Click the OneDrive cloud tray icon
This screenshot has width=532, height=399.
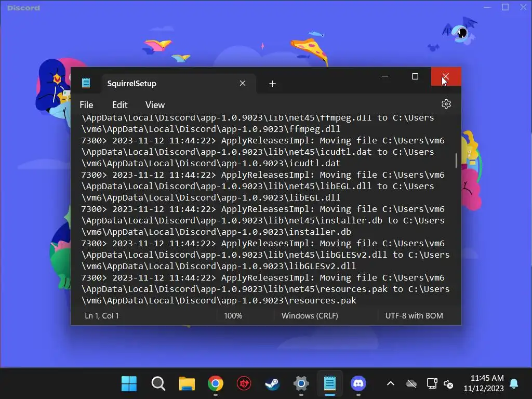[x=411, y=384]
